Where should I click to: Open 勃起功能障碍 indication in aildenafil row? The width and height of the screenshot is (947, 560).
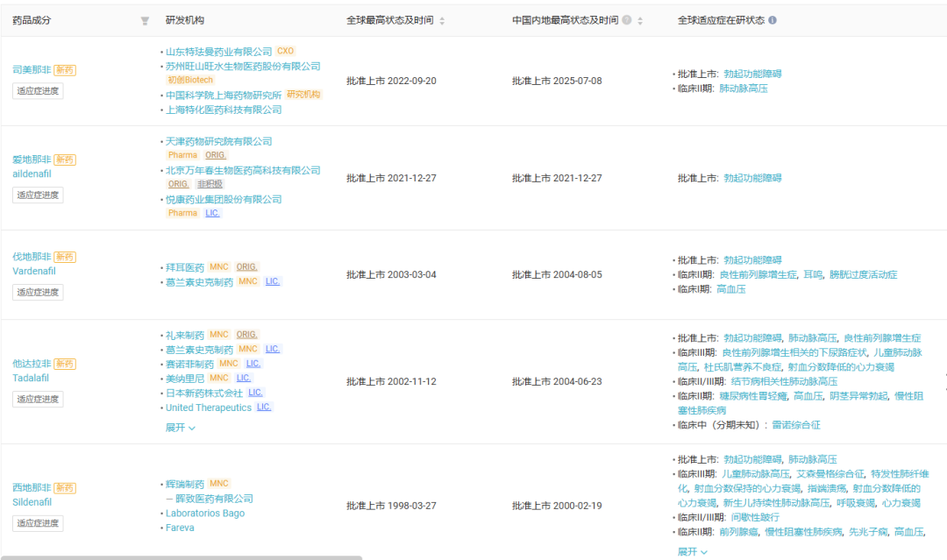point(752,178)
